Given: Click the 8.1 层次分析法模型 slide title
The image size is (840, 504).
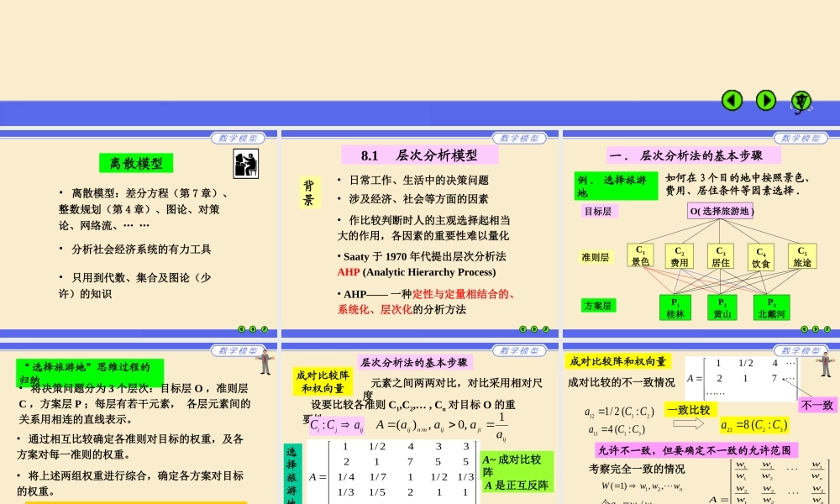Looking at the screenshot, I should pos(421,154).
